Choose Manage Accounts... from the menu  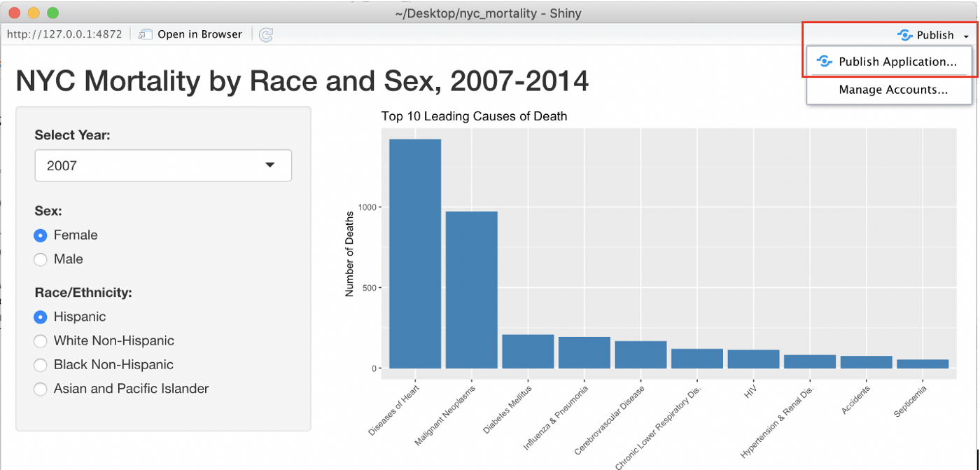click(x=889, y=90)
